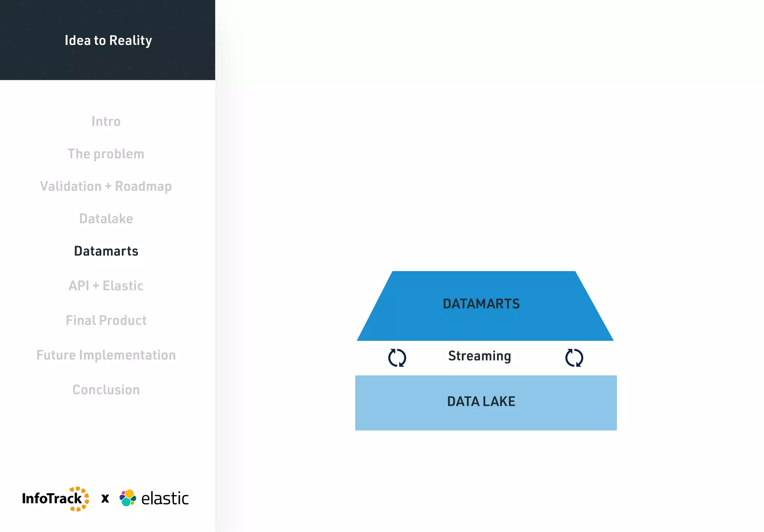Click the right refresh arrows icon beside Streaming
This screenshot has height=532, width=764.
click(574, 358)
